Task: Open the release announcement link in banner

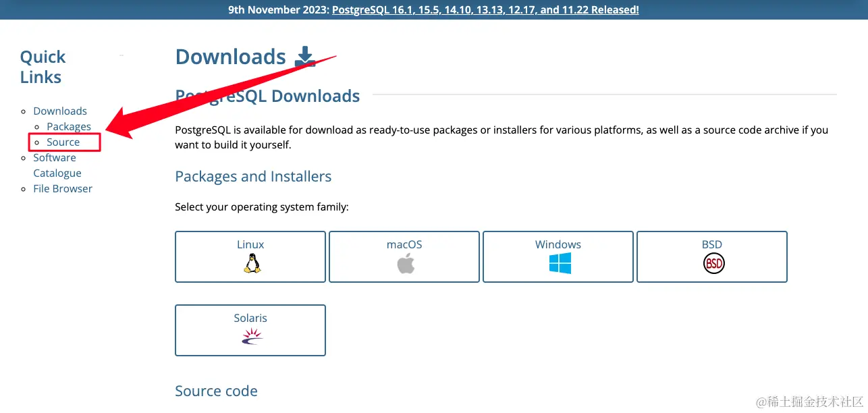Action: (x=485, y=9)
